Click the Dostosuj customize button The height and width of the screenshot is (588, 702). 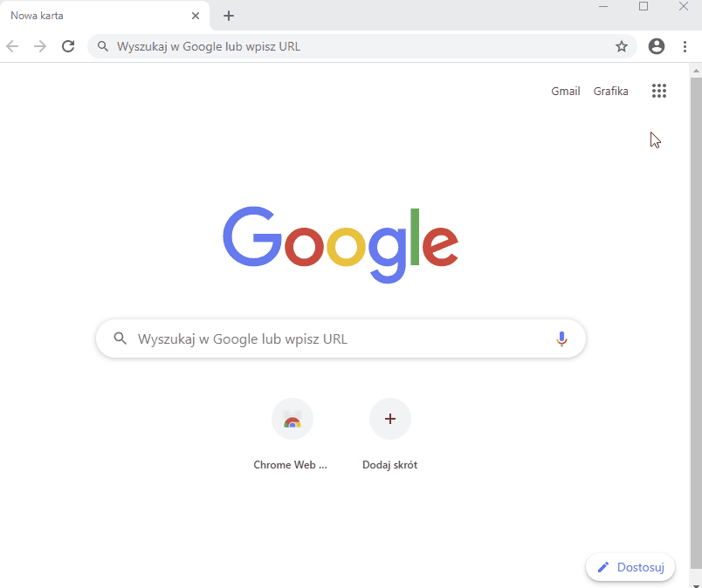630,567
